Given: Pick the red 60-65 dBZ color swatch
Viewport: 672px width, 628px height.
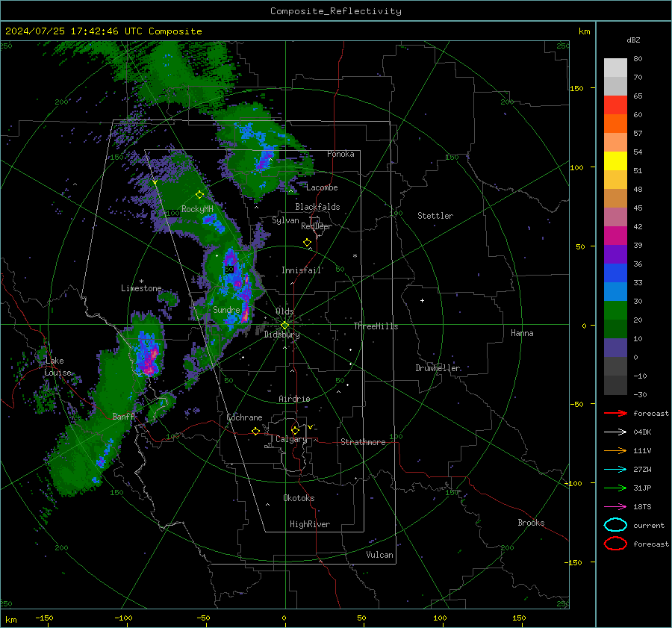Looking at the screenshot, I should [x=615, y=105].
